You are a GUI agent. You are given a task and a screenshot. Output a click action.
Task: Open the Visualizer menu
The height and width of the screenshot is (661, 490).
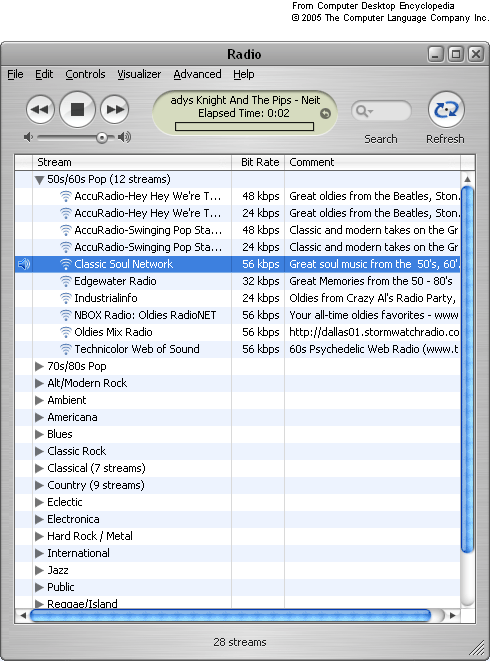coord(139,74)
